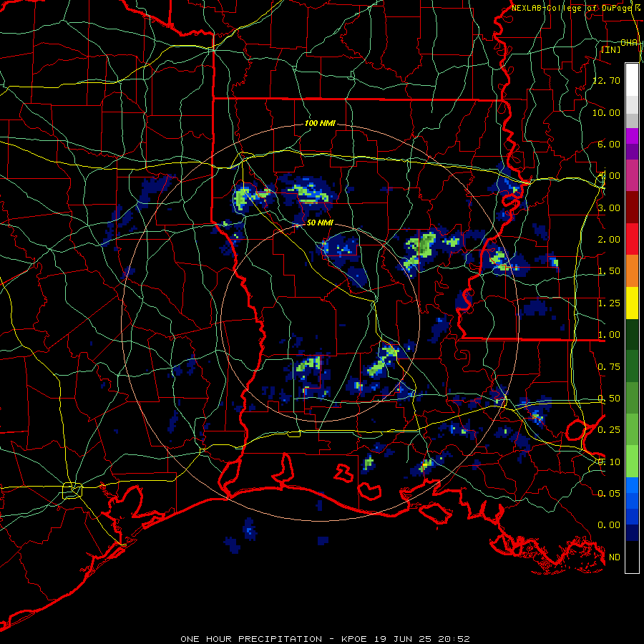The image size is (644, 644).
Task: Click the 1.50 legend value
Action: tap(609, 271)
